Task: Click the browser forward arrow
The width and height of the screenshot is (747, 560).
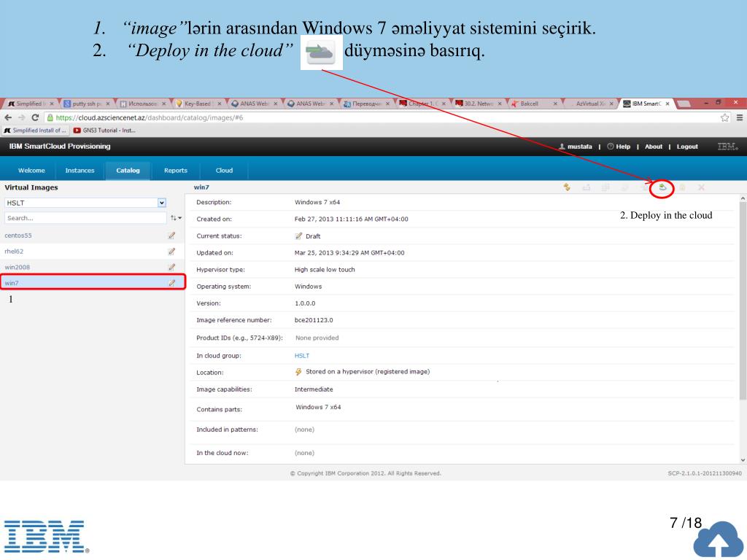Action: [21, 117]
